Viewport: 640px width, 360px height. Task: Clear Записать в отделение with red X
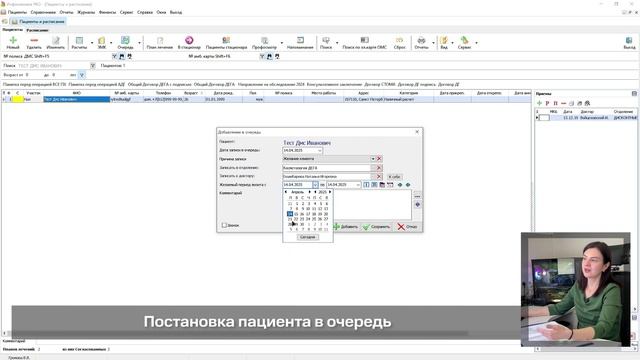click(379, 168)
